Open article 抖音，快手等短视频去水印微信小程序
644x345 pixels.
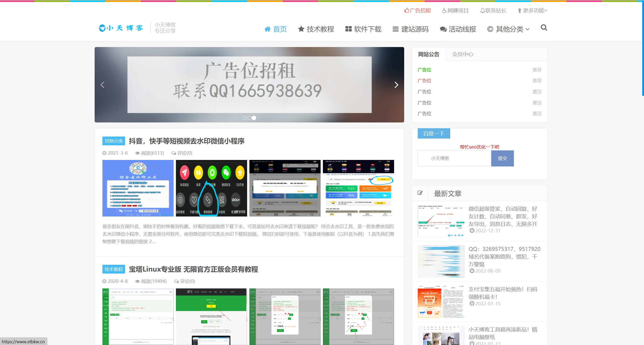click(186, 141)
